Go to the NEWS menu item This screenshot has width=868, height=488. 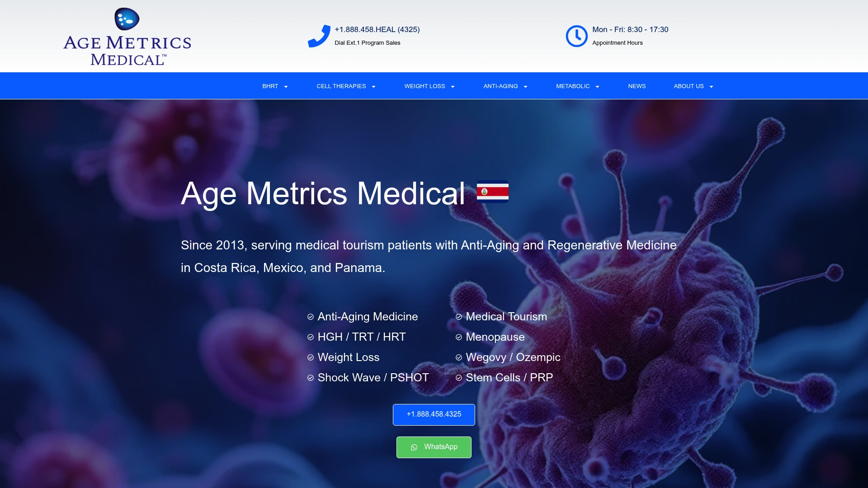[637, 86]
